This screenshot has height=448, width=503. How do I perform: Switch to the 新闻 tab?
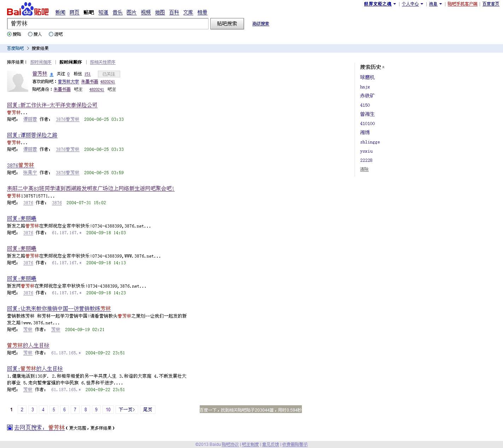(60, 12)
